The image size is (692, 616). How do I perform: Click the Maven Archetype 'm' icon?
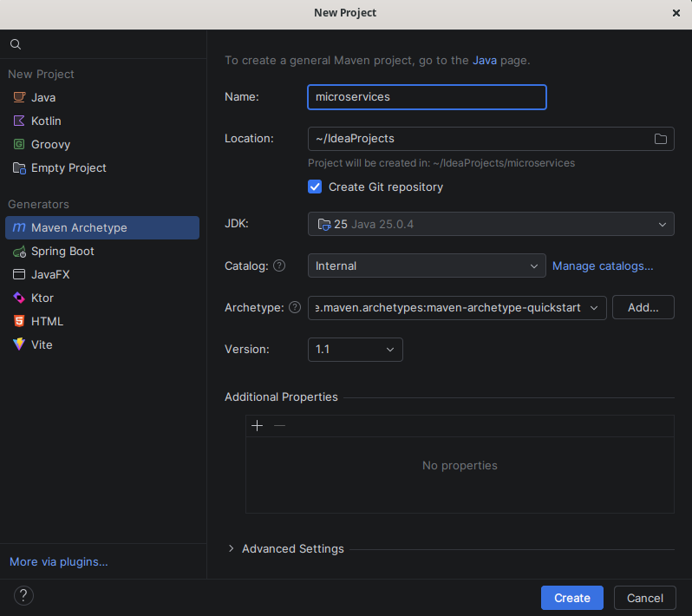coord(19,227)
